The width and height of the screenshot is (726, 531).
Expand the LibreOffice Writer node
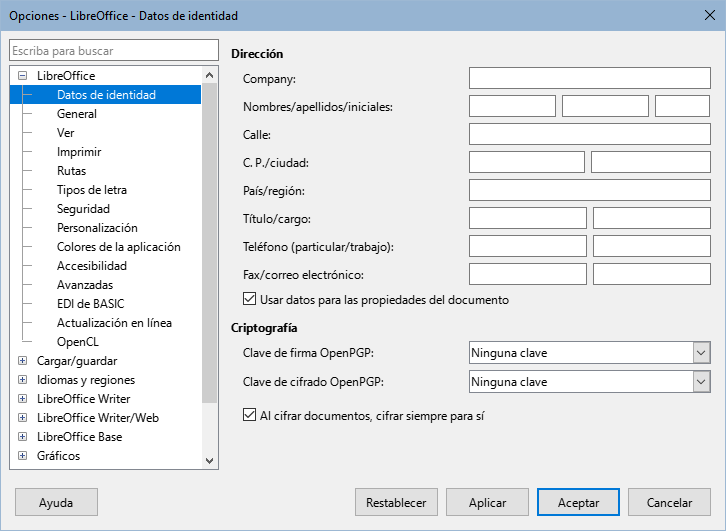point(22,399)
